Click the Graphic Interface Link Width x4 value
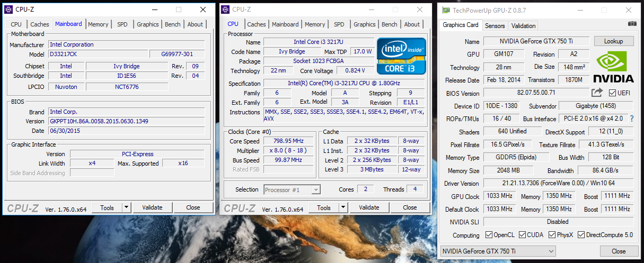The height and width of the screenshot is (263, 644). click(x=92, y=164)
